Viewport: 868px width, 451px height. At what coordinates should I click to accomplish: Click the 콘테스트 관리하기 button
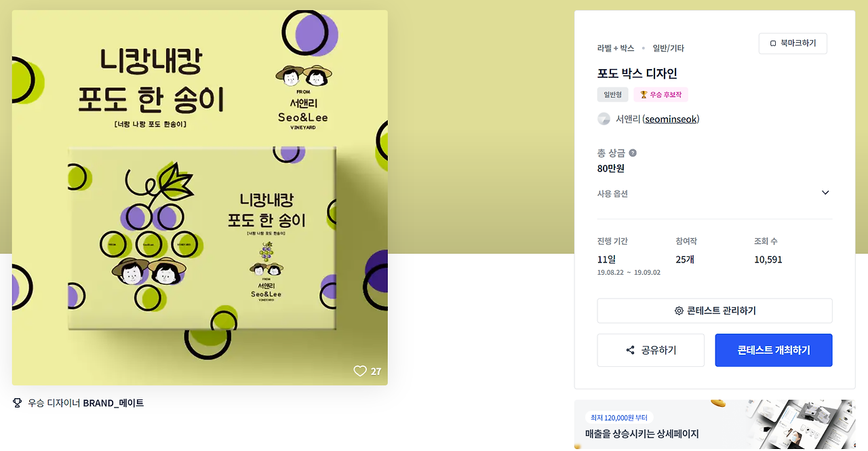(x=715, y=311)
